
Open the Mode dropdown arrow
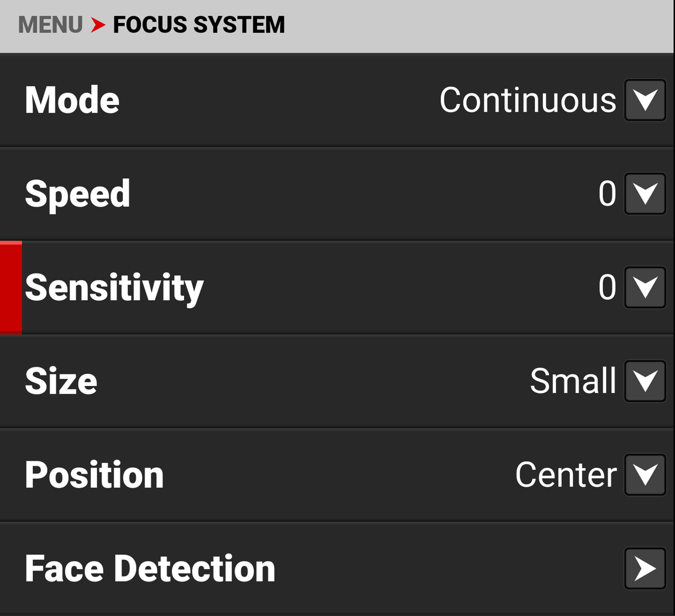(x=645, y=100)
